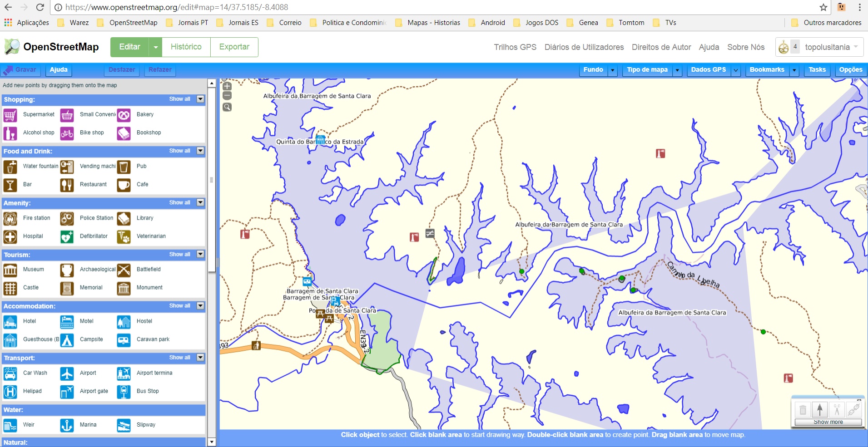The image size is (868, 447).
Task: Open the Bookmarks dropdown arrow
Action: [x=794, y=70]
